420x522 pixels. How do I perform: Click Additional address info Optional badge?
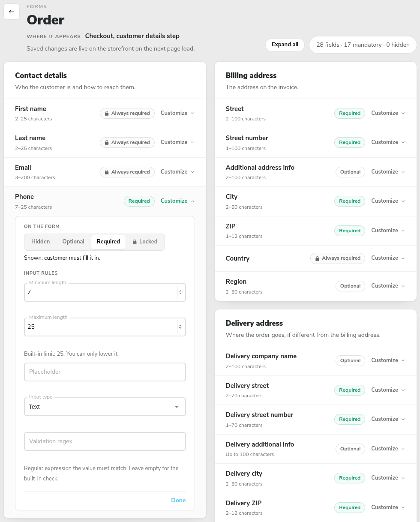coord(350,172)
